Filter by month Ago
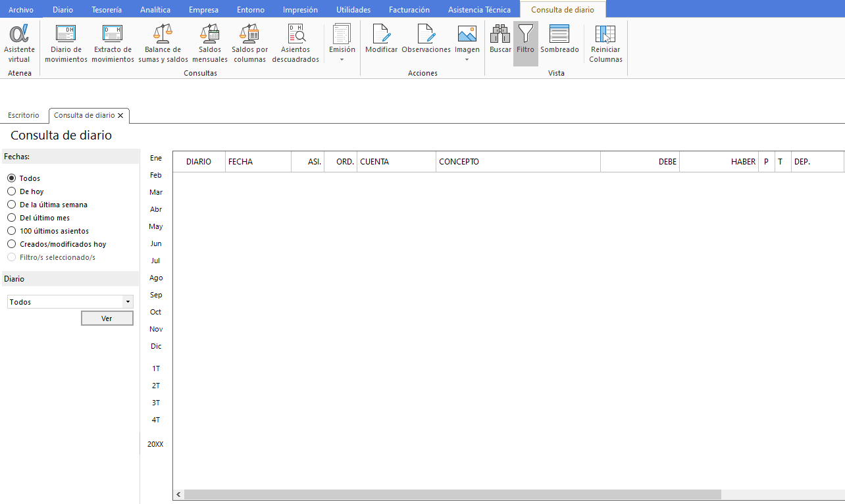This screenshot has height=504, width=845. pos(156,278)
